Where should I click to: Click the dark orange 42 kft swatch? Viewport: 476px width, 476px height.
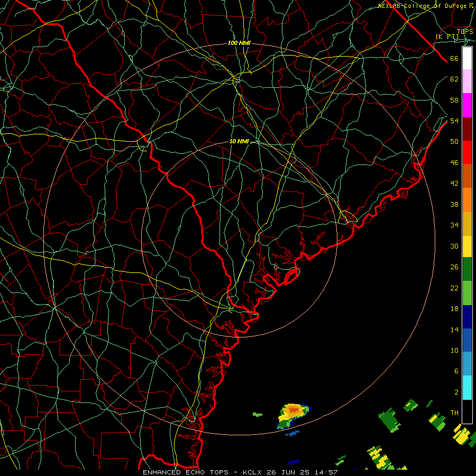pyautogui.click(x=467, y=176)
